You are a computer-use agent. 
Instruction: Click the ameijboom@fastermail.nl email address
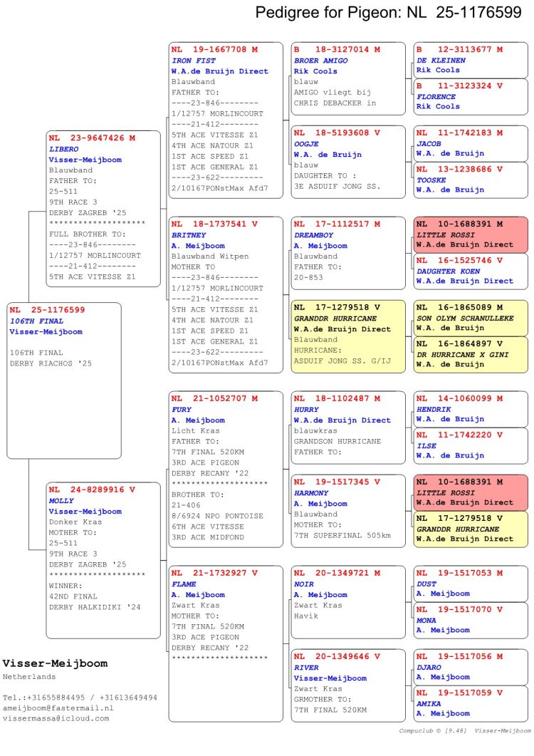tap(58, 708)
